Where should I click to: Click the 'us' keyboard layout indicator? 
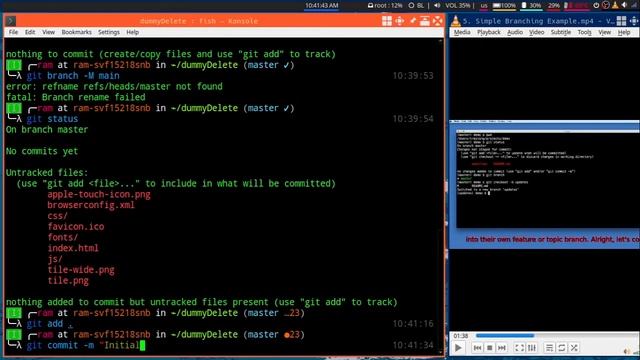click(484, 6)
